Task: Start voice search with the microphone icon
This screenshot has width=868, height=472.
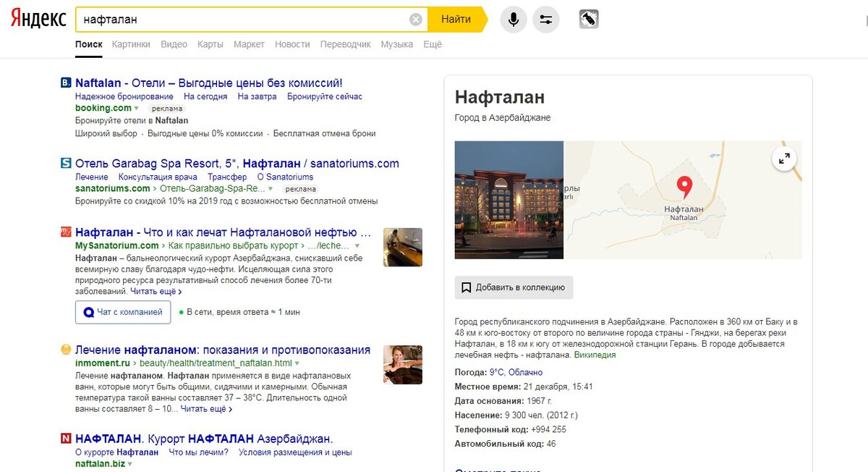Action: [x=514, y=20]
